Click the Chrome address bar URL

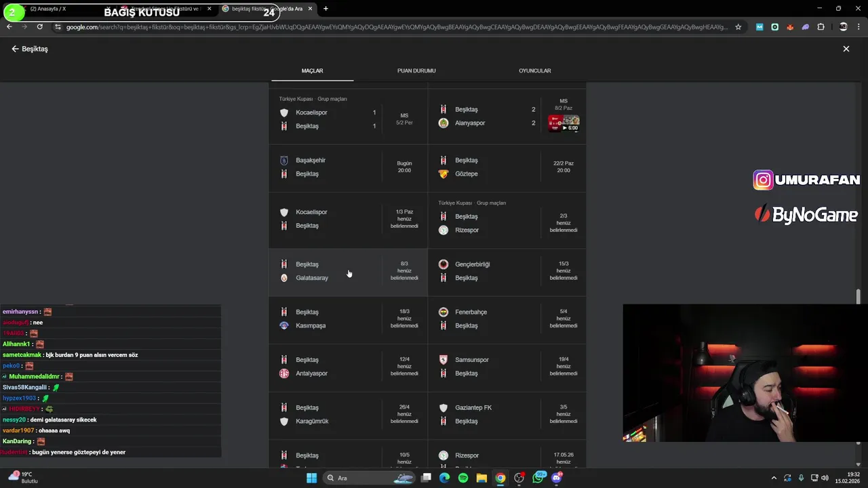click(397, 27)
